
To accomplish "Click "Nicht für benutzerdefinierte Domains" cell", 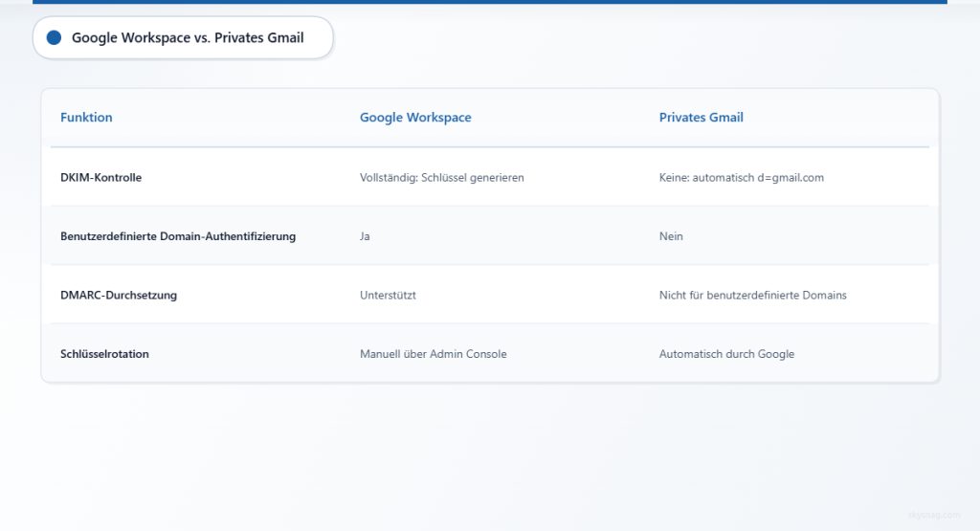I will (752, 295).
